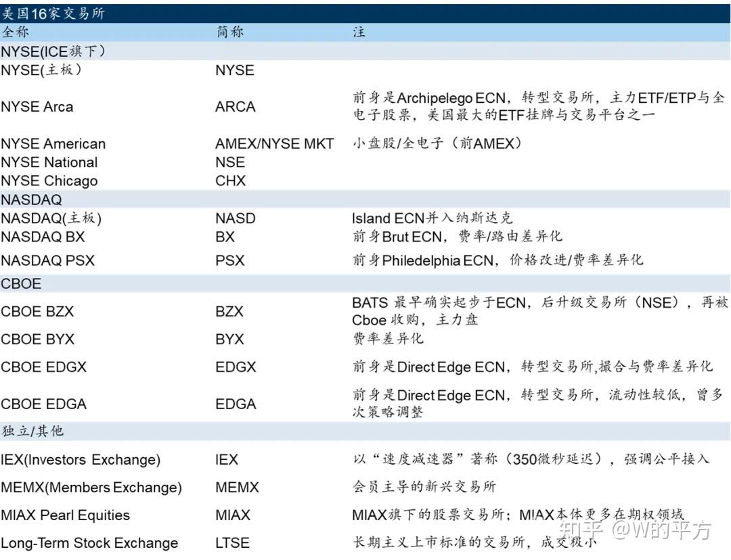Select the MEMX(Members Exchange) name cell
731x560 pixels.
click(x=91, y=488)
